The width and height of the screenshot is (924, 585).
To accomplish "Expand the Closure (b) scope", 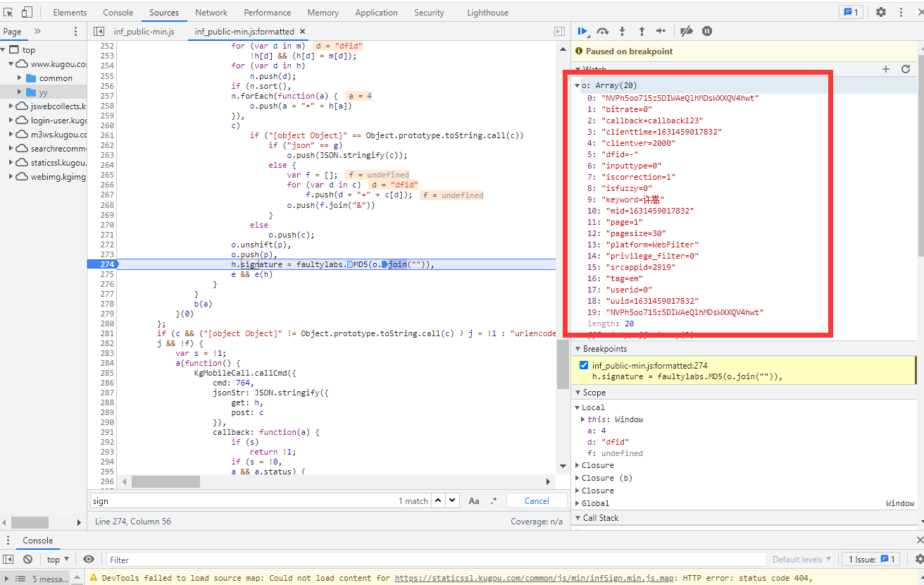I will coord(577,478).
